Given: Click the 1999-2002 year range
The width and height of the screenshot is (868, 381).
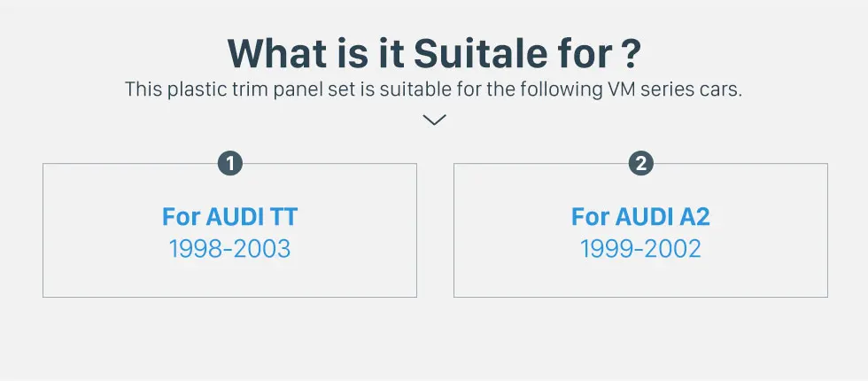Looking at the screenshot, I should click(x=640, y=249).
